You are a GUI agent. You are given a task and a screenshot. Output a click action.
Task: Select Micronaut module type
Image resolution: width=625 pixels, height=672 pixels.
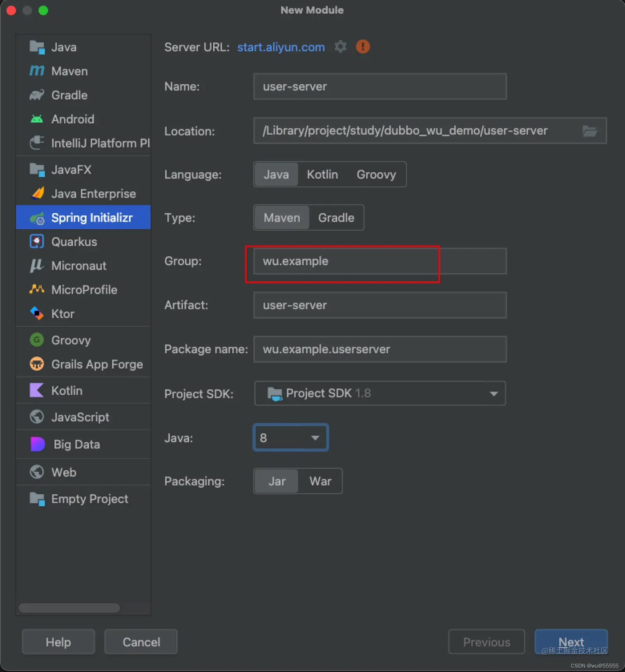83,265
